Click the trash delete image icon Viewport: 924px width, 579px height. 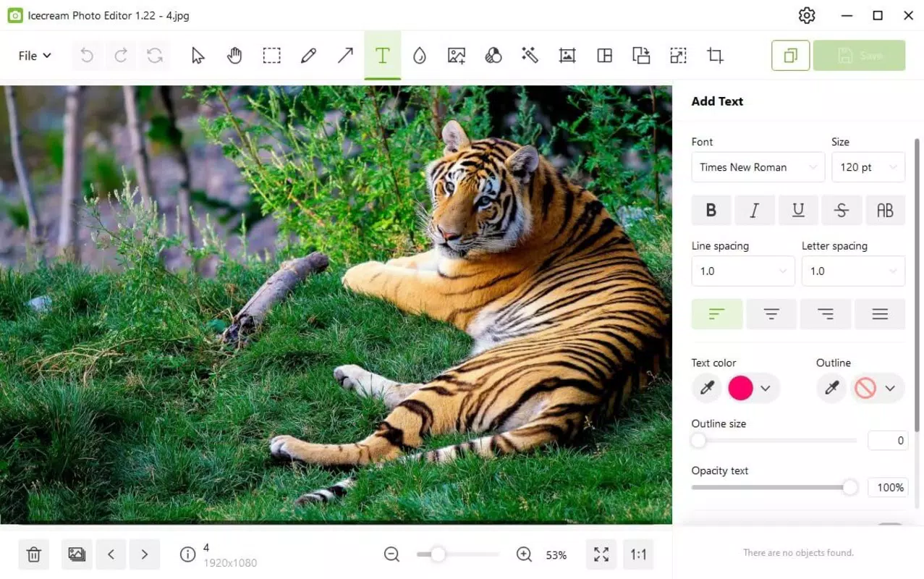pos(33,554)
